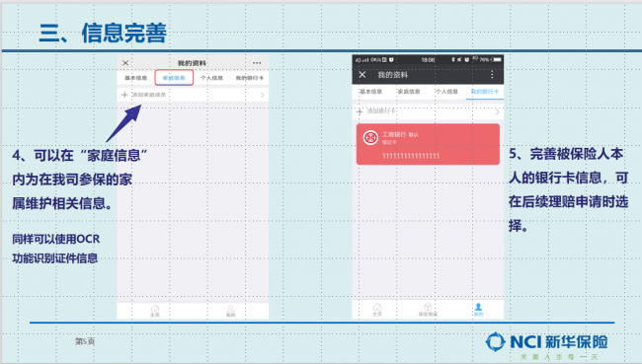Click the card number 1111111111111111
Image resolution: width=642 pixels, height=364 pixels.
coord(411,156)
